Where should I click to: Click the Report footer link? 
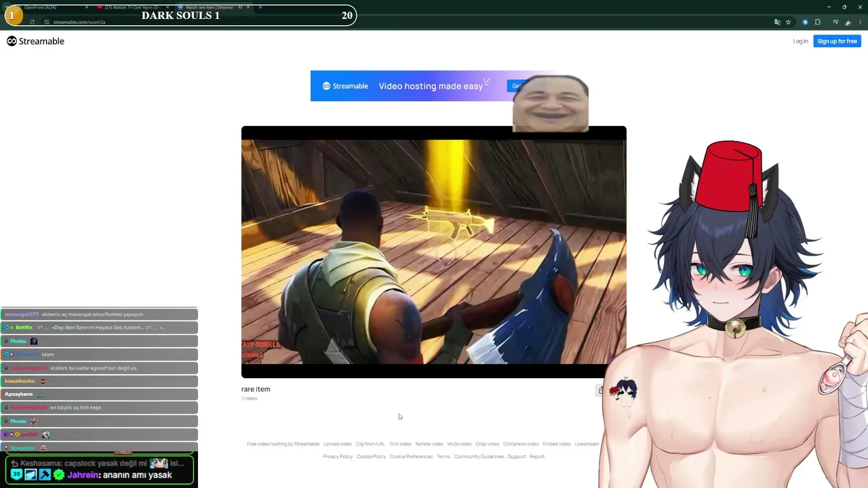[x=537, y=457]
